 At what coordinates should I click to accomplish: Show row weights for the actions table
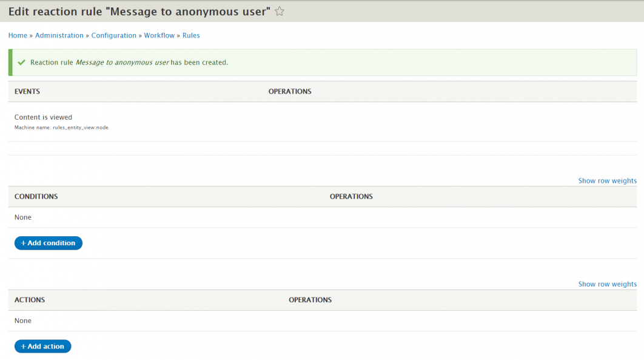tap(607, 284)
